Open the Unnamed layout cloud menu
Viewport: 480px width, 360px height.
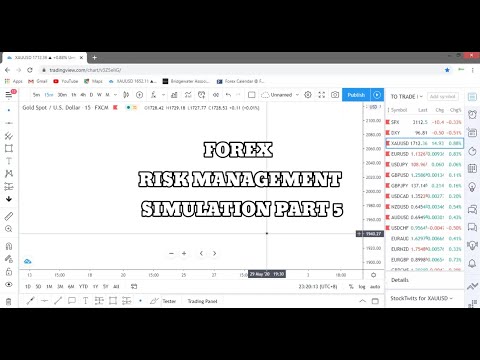click(x=280, y=95)
